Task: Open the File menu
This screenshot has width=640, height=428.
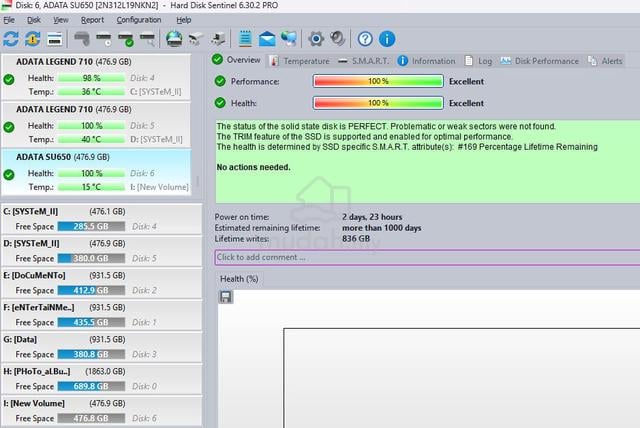Action: [x=9, y=20]
